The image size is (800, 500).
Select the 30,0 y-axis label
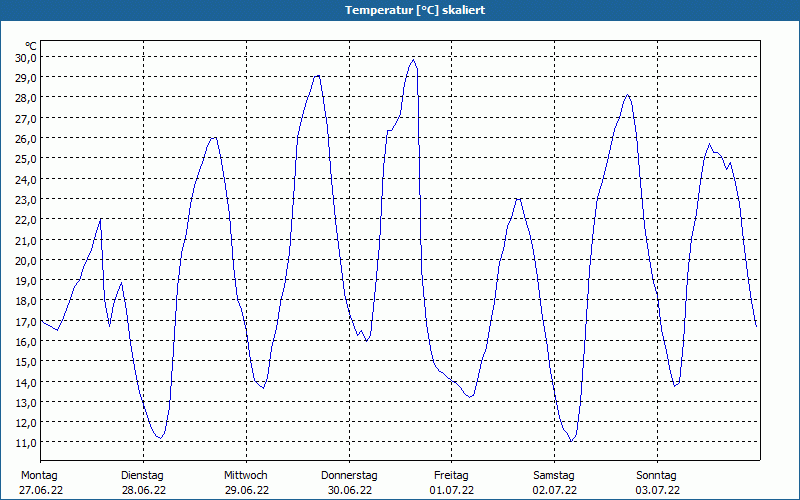click(x=26, y=57)
